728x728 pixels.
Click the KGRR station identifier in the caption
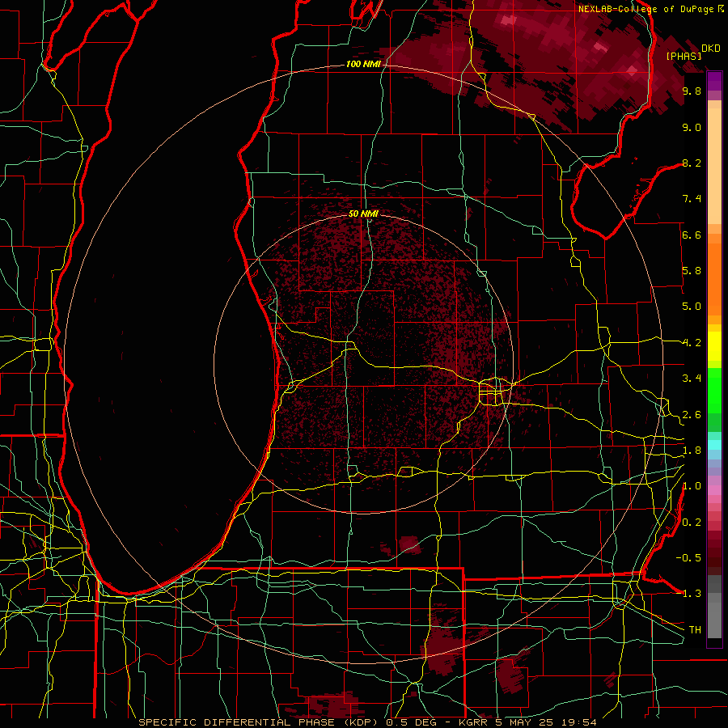(x=473, y=722)
